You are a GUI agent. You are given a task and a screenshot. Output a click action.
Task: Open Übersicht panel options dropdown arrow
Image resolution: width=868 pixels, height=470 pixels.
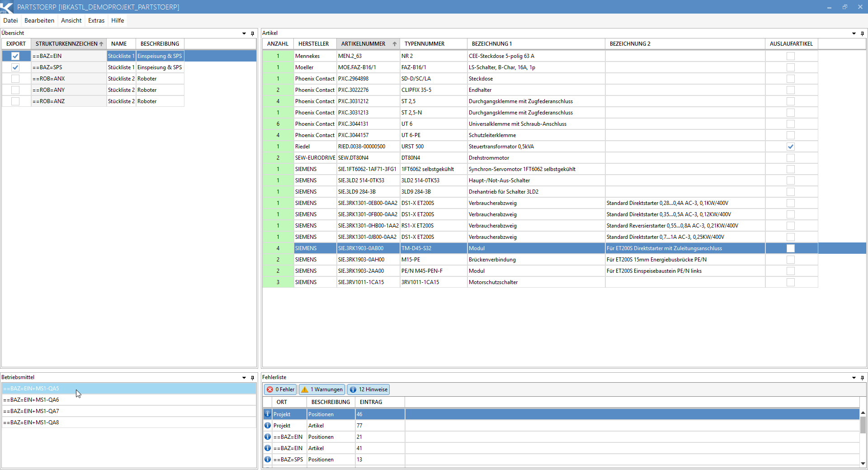click(x=244, y=33)
